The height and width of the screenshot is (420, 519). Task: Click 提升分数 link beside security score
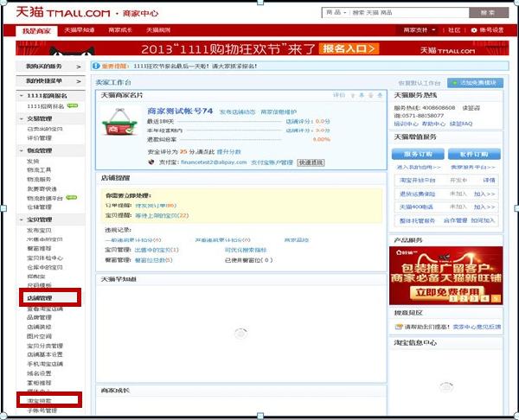[x=228, y=152]
